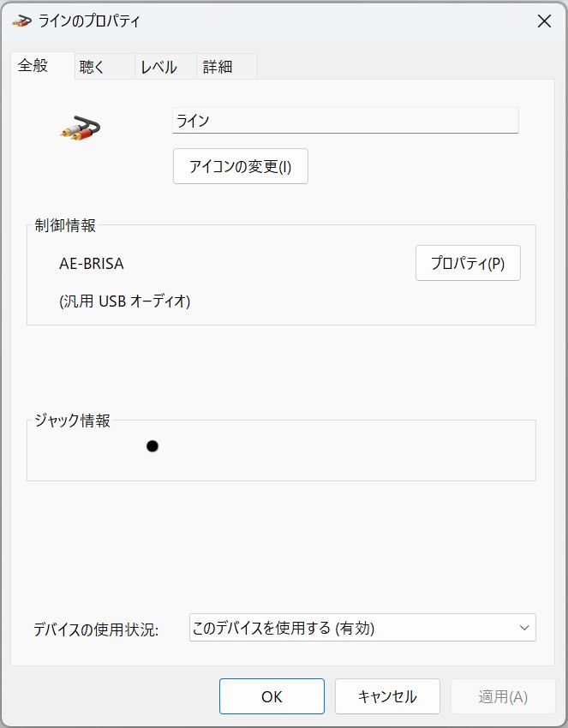Confirm with the OK button
The width and height of the screenshot is (568, 728).
[x=272, y=696]
